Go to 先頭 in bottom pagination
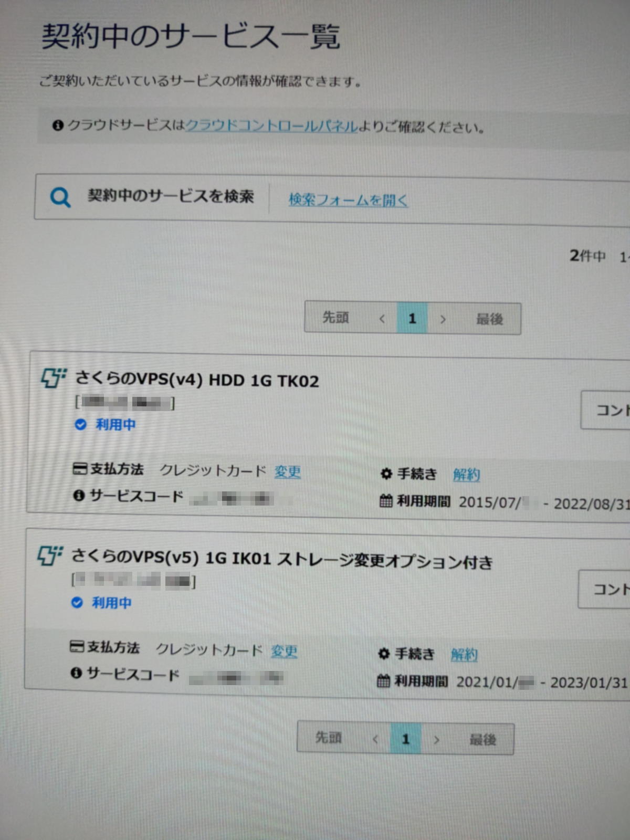This screenshot has height=840, width=630. click(329, 738)
